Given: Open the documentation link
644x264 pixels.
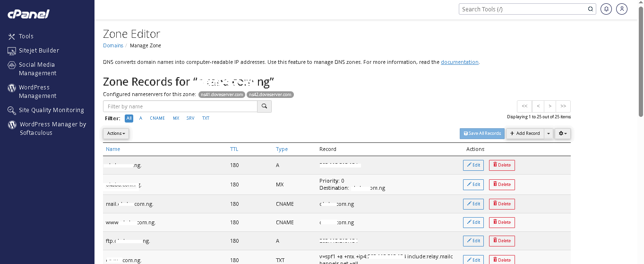Looking at the screenshot, I should click(459, 62).
